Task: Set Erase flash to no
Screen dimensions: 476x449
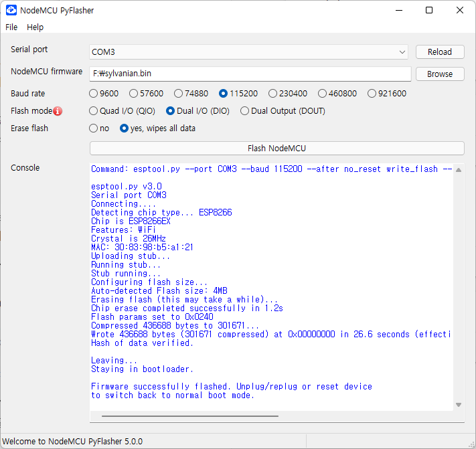Action: [99, 128]
